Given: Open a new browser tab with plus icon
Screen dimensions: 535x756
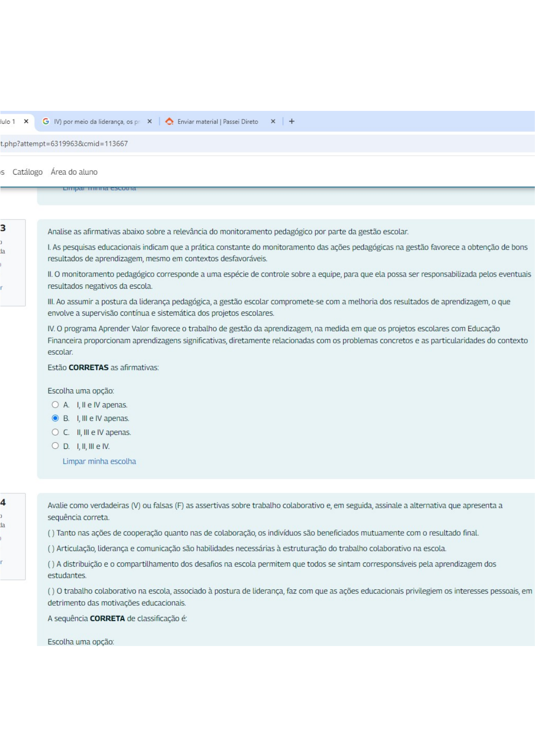Looking at the screenshot, I should point(292,121).
